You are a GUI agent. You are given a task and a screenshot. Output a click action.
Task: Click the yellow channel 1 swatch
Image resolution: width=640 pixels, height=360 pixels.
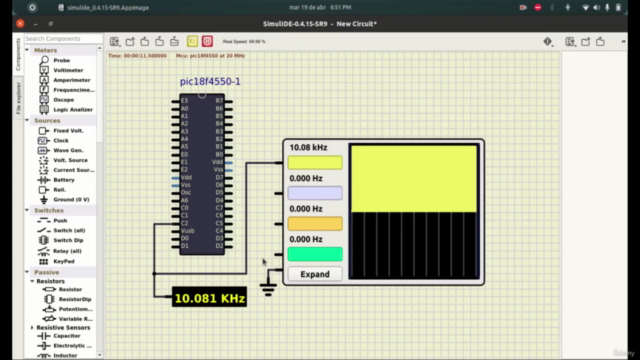point(315,162)
